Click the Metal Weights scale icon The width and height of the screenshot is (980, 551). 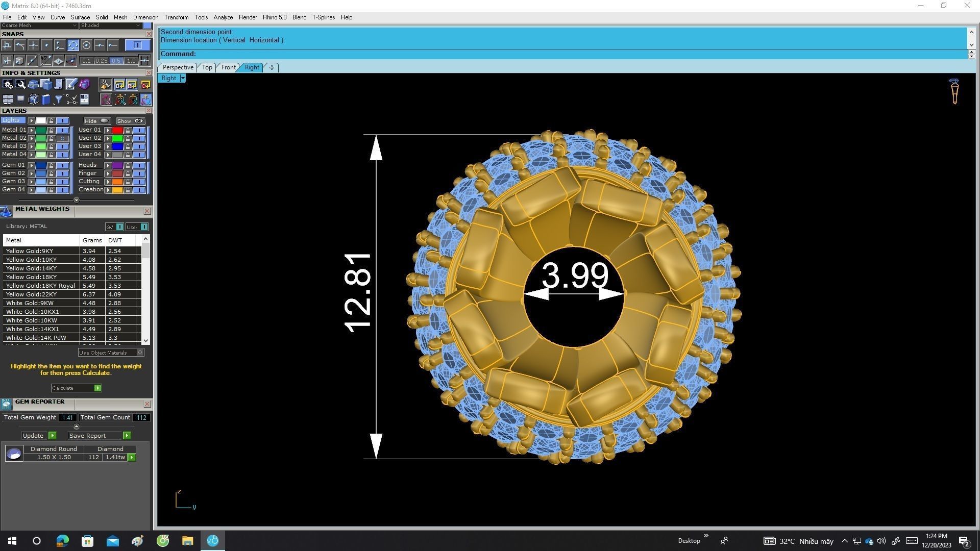click(6, 211)
